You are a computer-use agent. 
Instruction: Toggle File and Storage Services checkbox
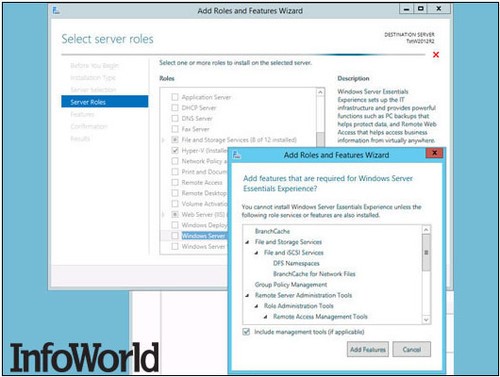[175, 140]
